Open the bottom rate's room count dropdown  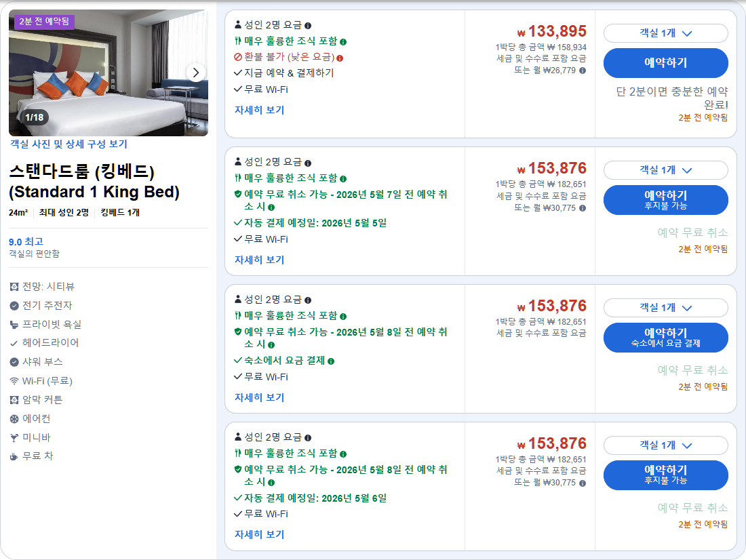point(666,445)
